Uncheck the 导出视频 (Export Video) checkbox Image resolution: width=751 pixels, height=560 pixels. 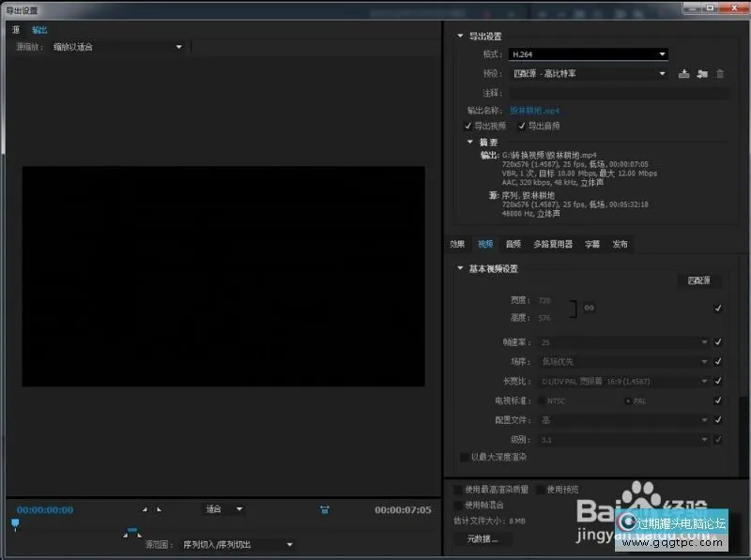(468, 126)
